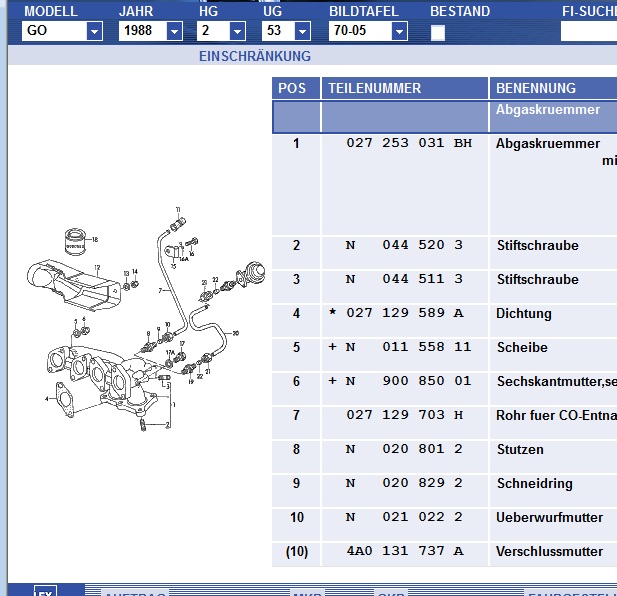The height and width of the screenshot is (596, 617).
Task: Select the Dichtung row in position 4
Action: (x=523, y=314)
